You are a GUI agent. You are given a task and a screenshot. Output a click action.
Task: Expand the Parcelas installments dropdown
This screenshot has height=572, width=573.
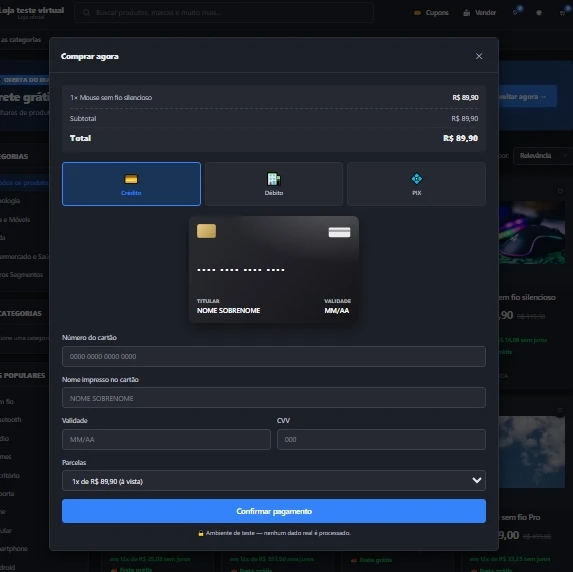click(274, 481)
